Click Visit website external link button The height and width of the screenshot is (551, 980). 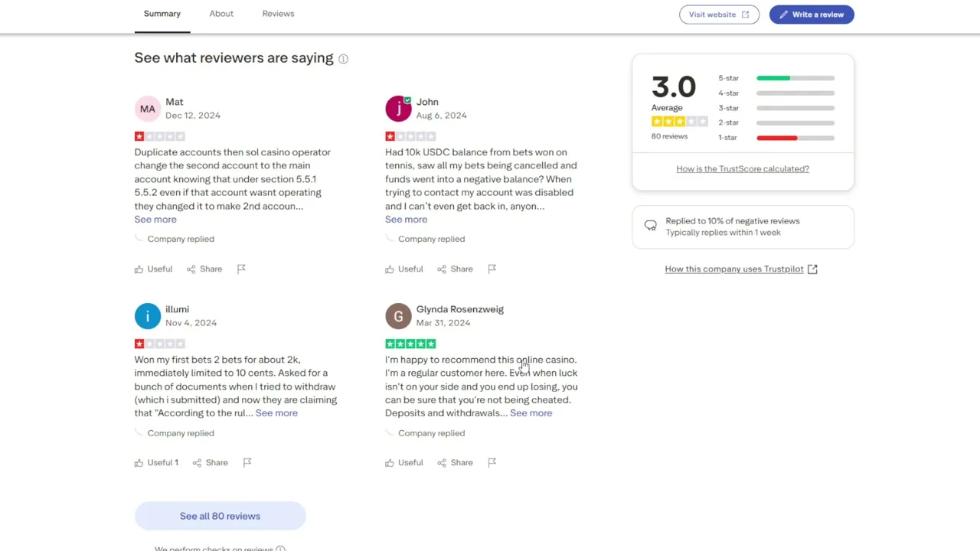click(x=719, y=15)
